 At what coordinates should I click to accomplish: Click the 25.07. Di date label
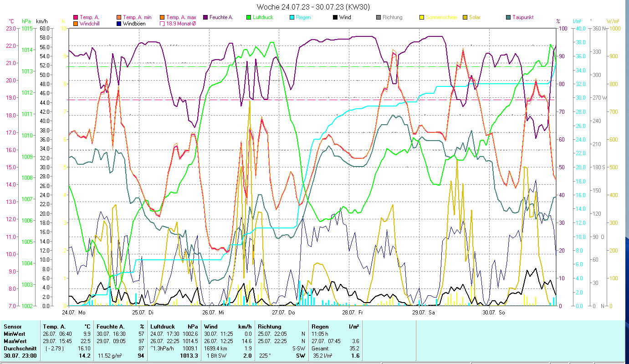pos(143,313)
